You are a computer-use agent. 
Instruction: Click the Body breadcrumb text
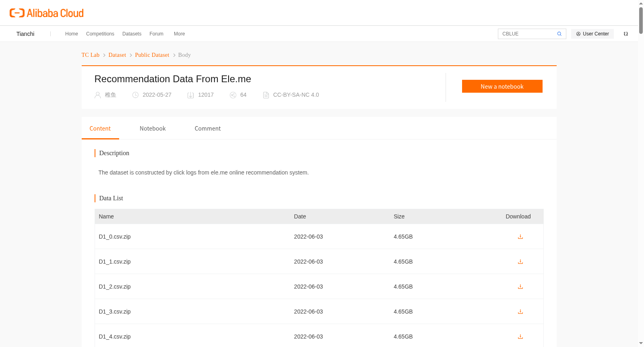(x=184, y=55)
